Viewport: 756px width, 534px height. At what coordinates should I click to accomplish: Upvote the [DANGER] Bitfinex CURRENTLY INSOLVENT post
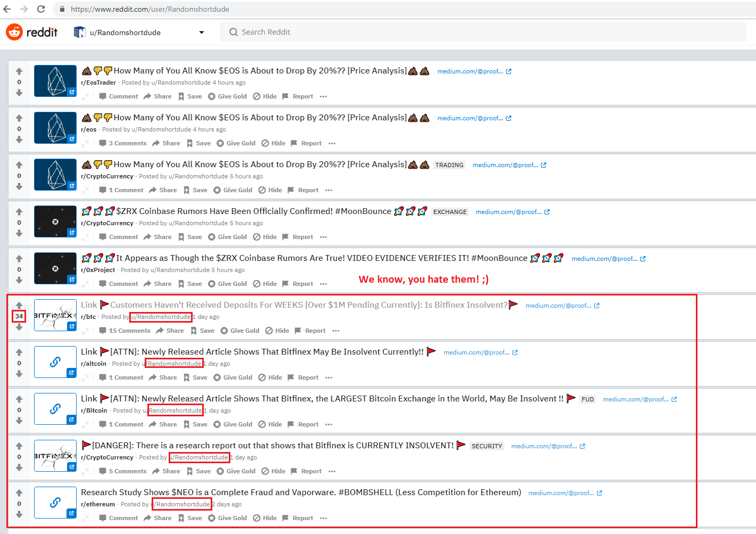tap(19, 446)
